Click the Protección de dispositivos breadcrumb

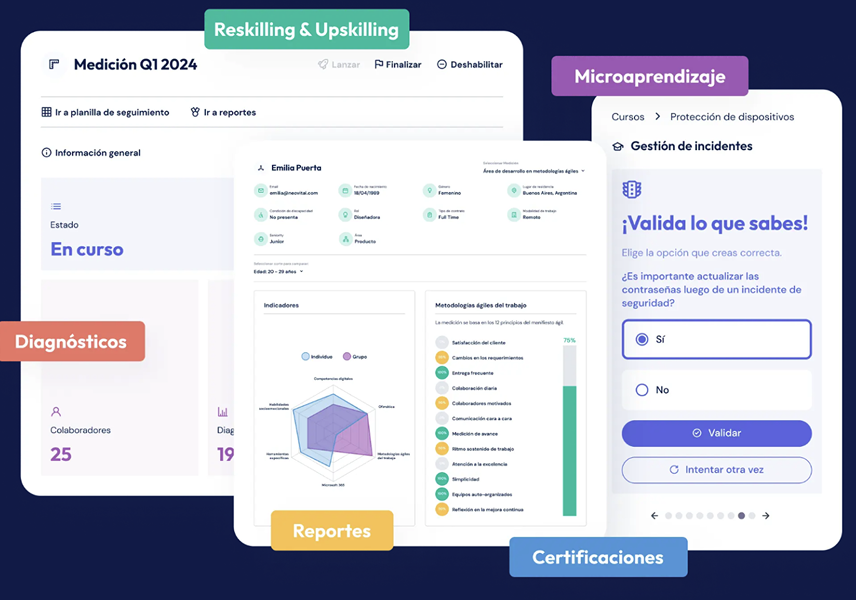(x=732, y=117)
